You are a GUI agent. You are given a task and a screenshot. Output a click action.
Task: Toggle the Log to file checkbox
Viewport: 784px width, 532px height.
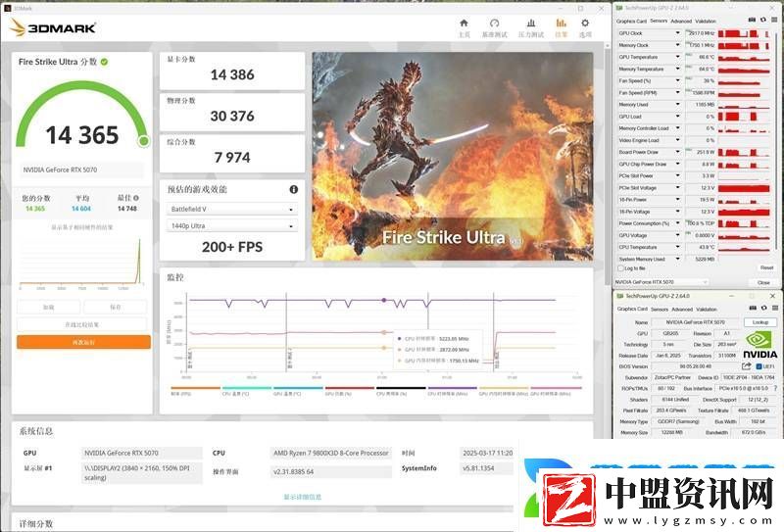pyautogui.click(x=621, y=268)
